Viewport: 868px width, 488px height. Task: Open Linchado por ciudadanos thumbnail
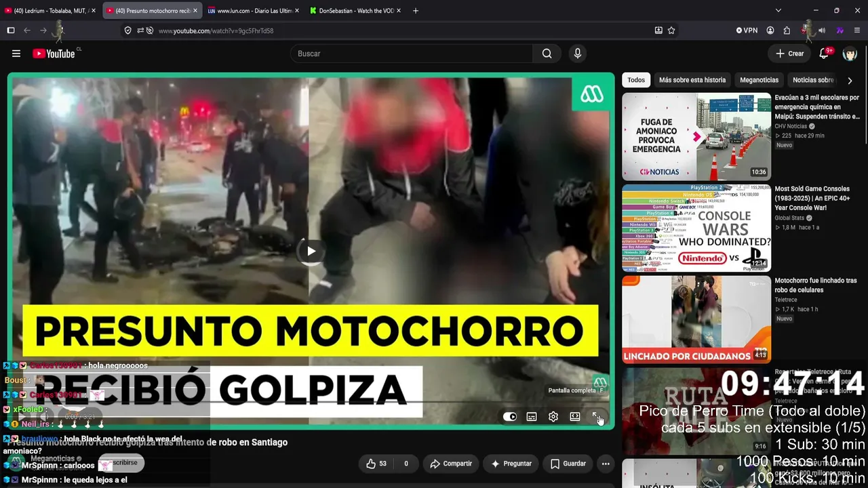click(696, 319)
